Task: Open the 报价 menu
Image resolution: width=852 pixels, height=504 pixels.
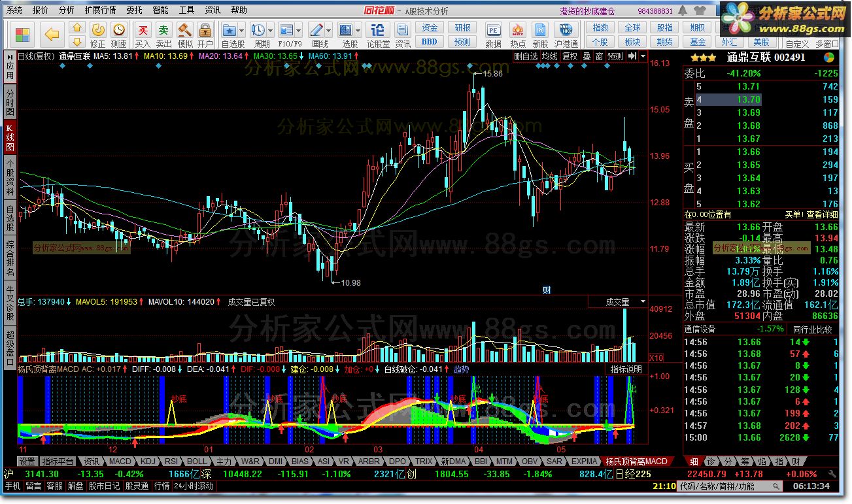Action: click(x=40, y=10)
